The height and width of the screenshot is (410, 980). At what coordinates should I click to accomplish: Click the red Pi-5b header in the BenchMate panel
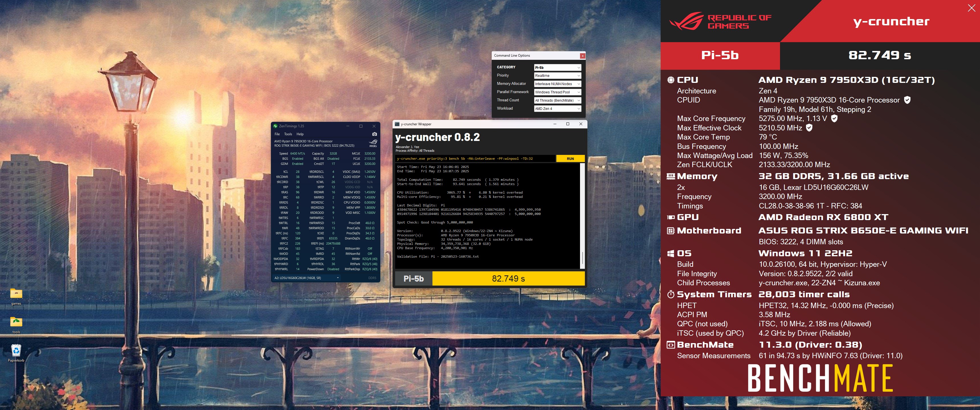pyautogui.click(x=720, y=55)
